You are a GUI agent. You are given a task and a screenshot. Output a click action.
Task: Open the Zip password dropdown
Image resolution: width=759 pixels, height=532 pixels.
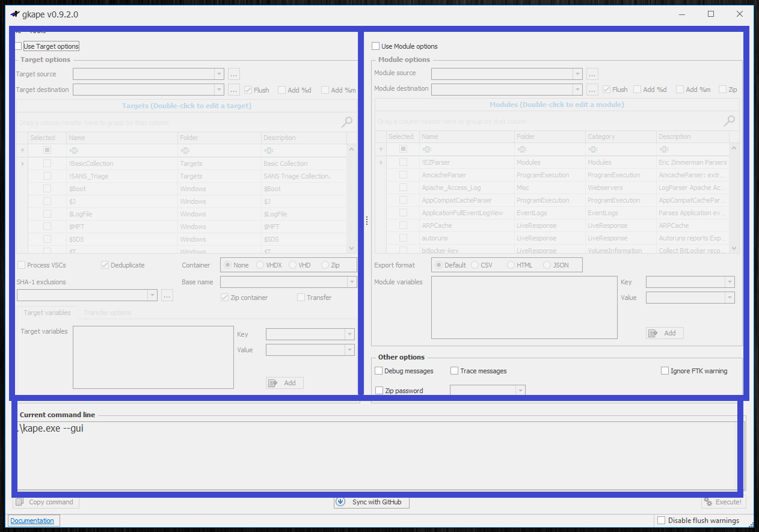click(520, 391)
